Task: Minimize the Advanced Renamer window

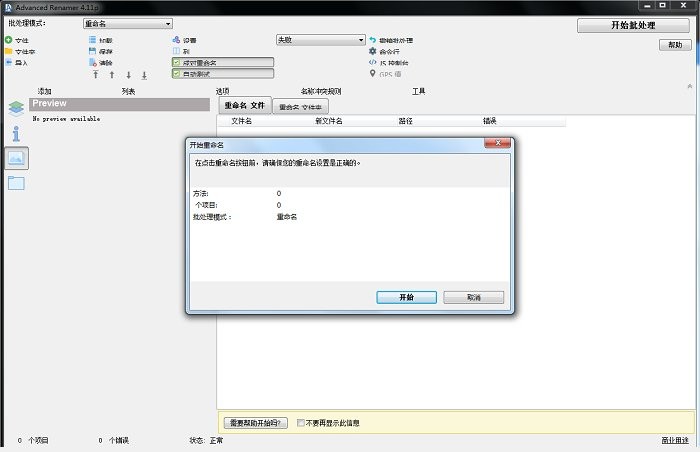Action: 647,5
